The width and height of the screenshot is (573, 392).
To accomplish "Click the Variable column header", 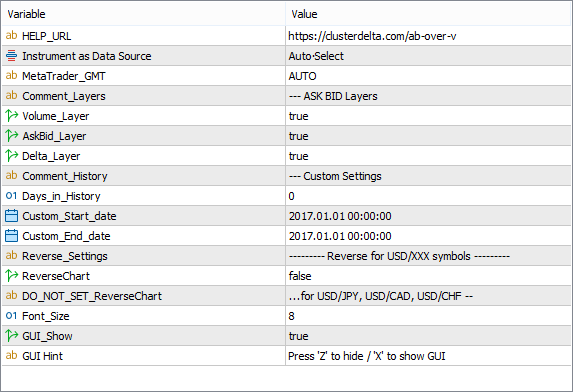I will [x=143, y=14].
